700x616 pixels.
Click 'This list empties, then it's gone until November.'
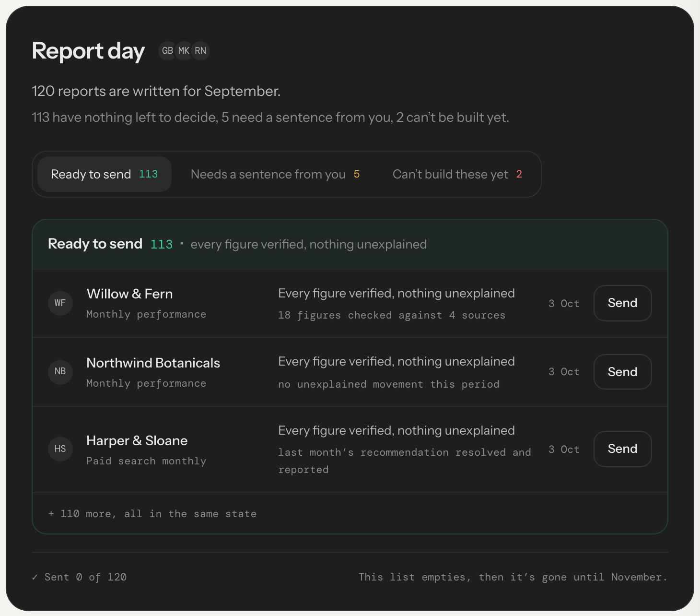coord(513,577)
